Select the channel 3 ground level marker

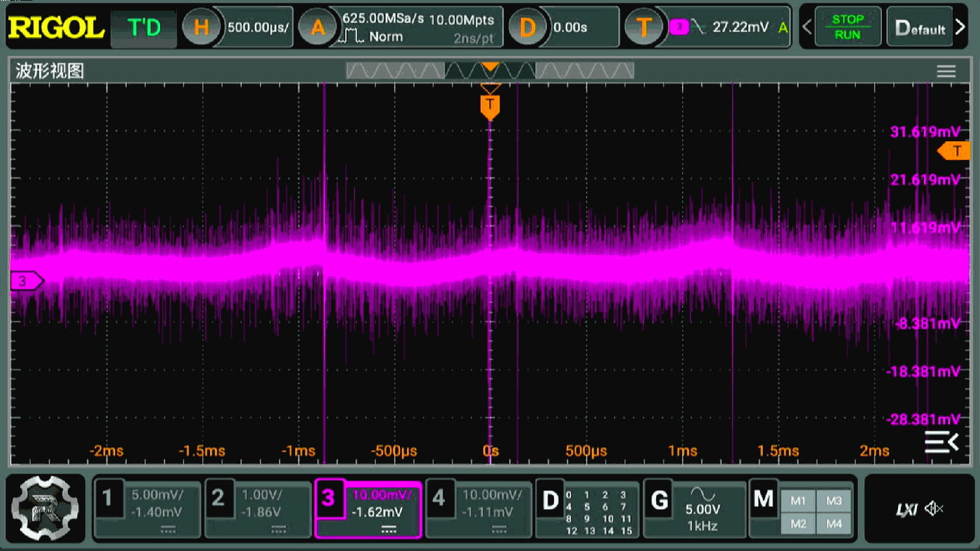point(26,281)
